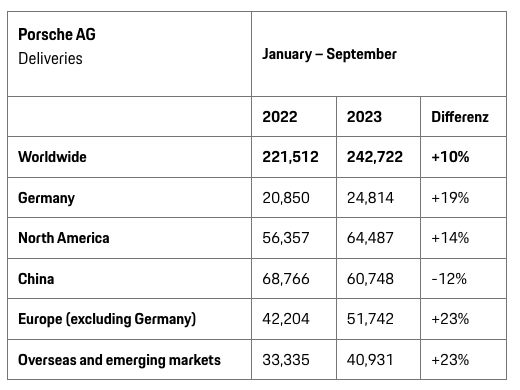Click Europe 2022 value 42,204
This screenshot has height=390, width=520.
coord(286,319)
